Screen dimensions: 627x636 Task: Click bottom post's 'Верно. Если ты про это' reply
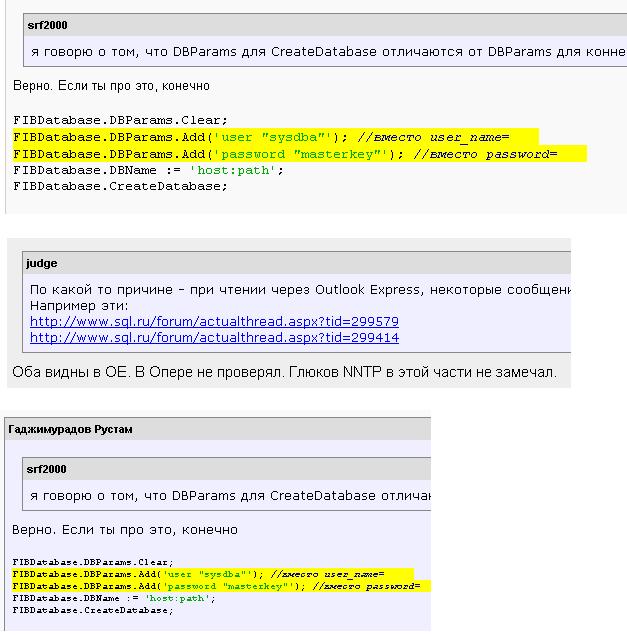click(x=125, y=529)
